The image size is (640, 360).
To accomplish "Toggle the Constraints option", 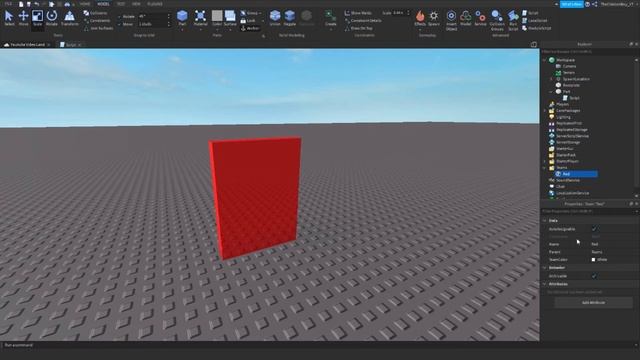I will point(97,20).
